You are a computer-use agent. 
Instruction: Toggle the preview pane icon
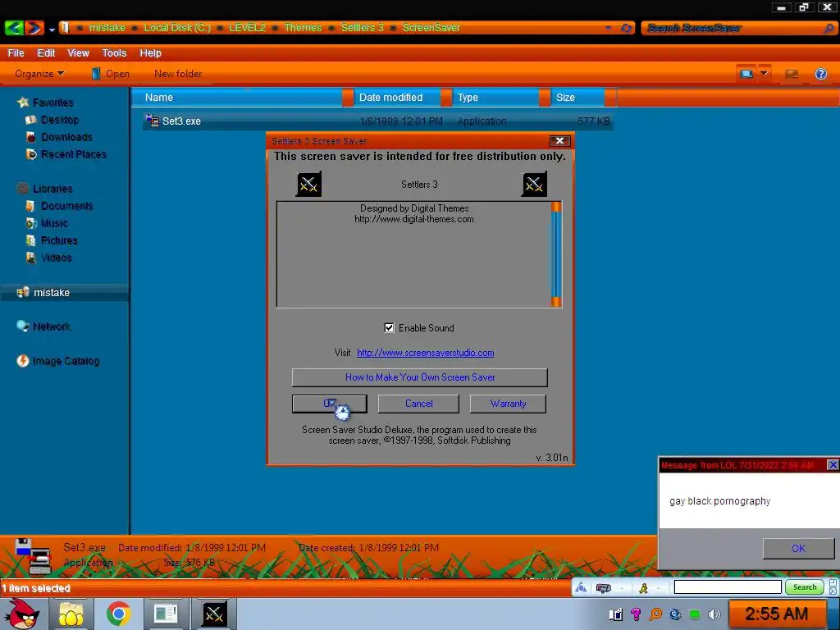pos(792,74)
